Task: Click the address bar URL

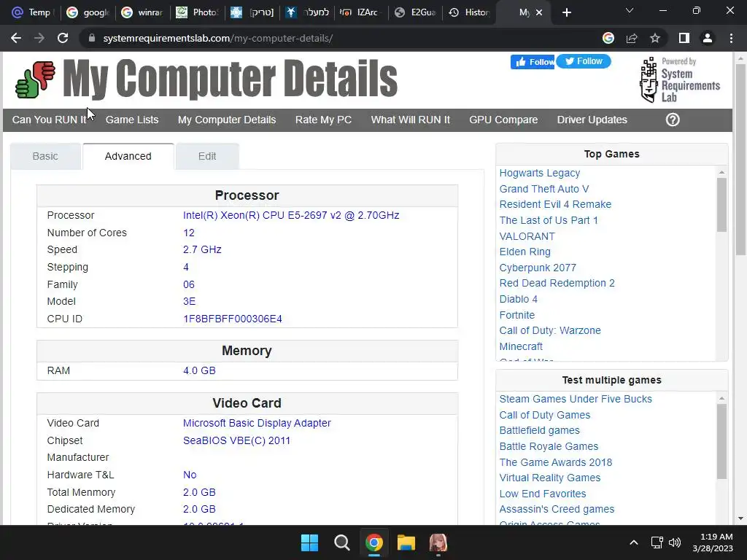Action: (217, 38)
